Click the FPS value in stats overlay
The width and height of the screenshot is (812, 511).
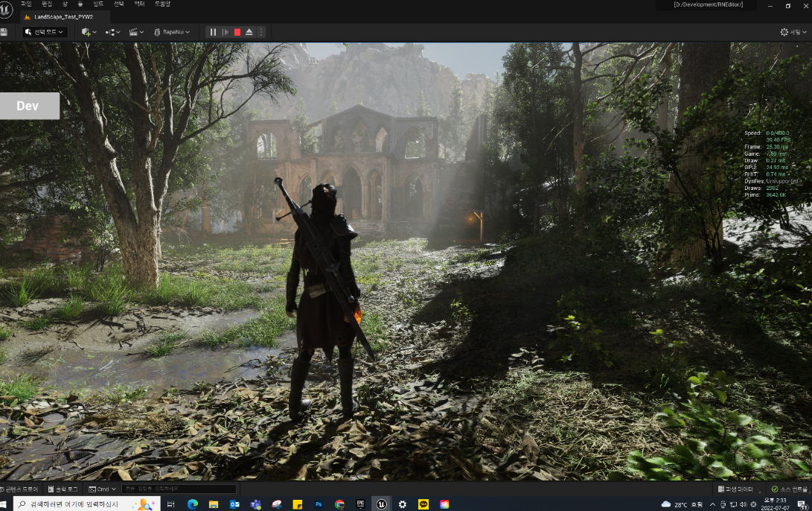[779, 140]
